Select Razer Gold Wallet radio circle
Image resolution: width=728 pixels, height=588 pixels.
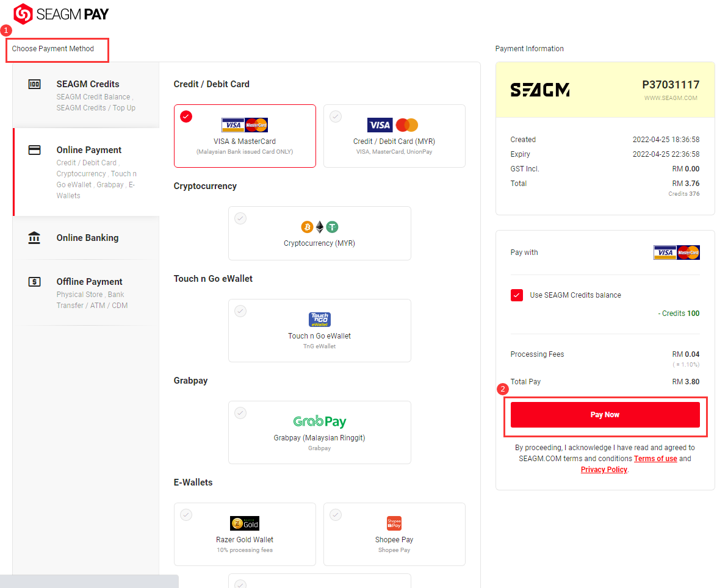pyautogui.click(x=186, y=515)
